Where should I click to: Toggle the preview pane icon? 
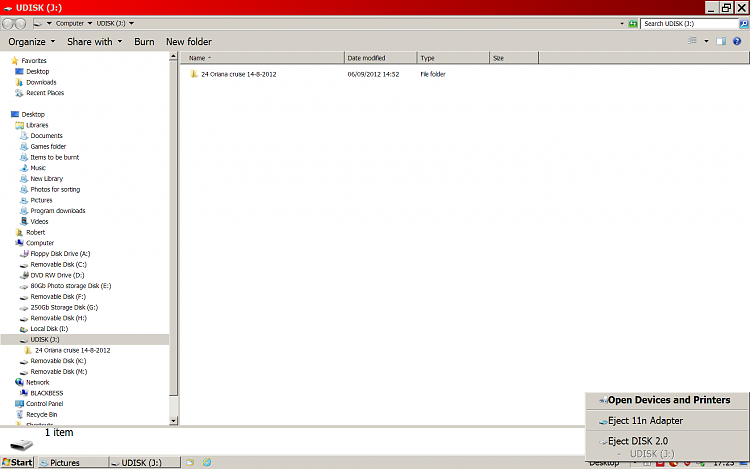click(721, 41)
